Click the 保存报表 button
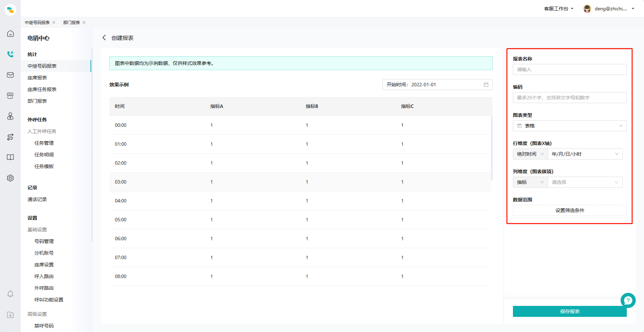644x332 pixels. tap(570, 311)
